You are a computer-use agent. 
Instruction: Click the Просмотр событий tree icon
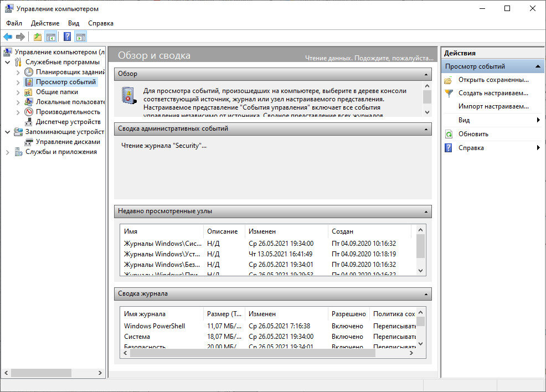pyautogui.click(x=29, y=82)
